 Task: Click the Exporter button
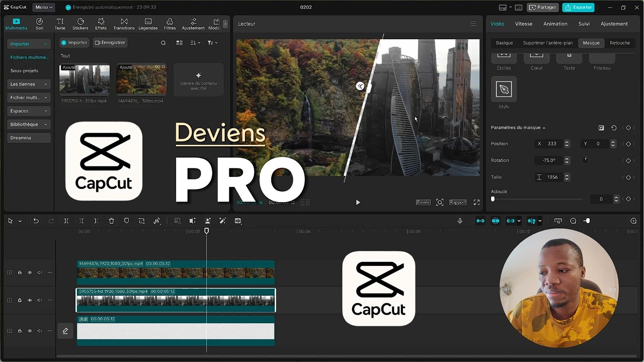pos(578,7)
